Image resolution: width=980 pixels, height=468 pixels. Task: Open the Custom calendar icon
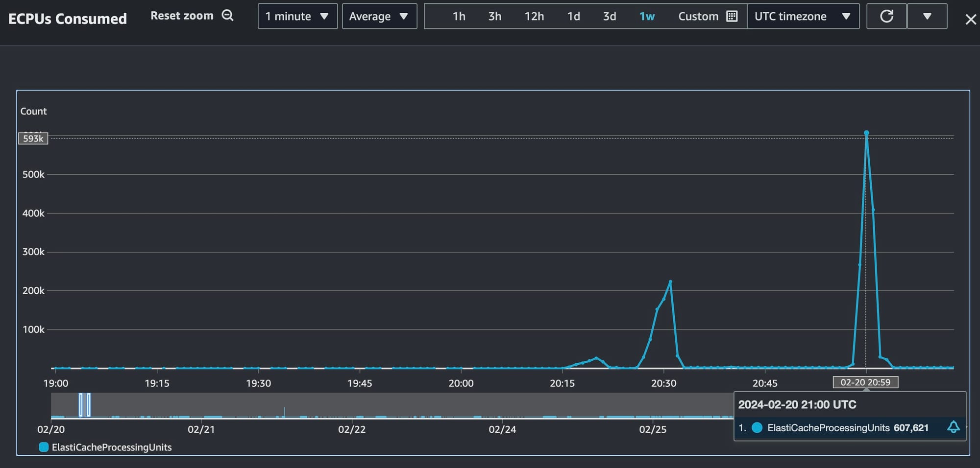coord(732,16)
